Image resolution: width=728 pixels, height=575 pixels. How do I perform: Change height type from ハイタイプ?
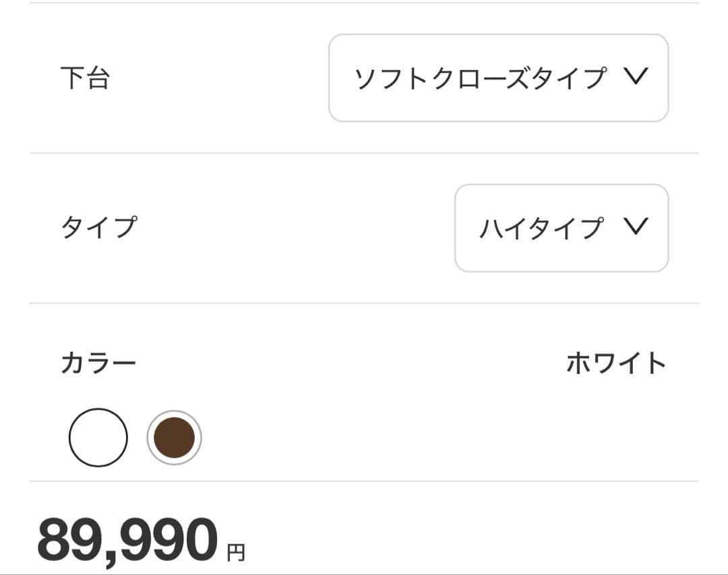tap(562, 228)
